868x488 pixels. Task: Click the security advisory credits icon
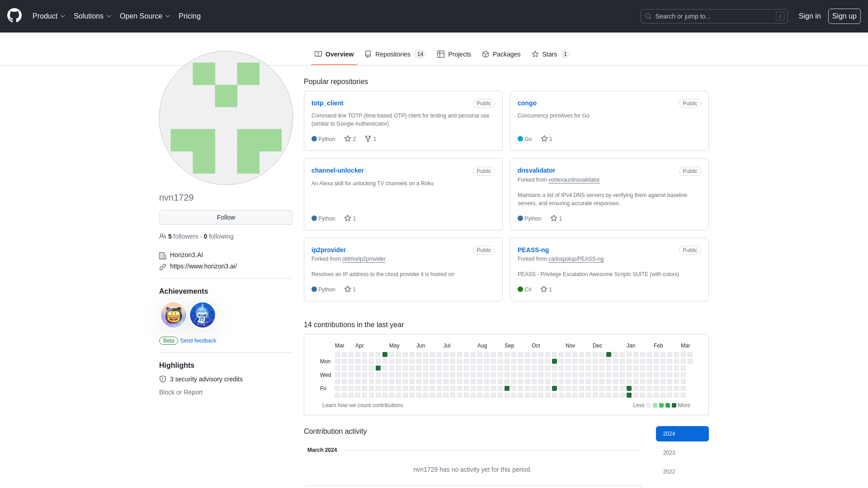(163, 379)
